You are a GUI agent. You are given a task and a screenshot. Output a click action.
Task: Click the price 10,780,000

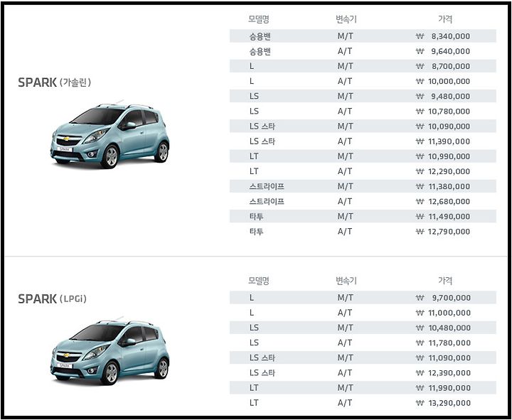[x=449, y=112]
